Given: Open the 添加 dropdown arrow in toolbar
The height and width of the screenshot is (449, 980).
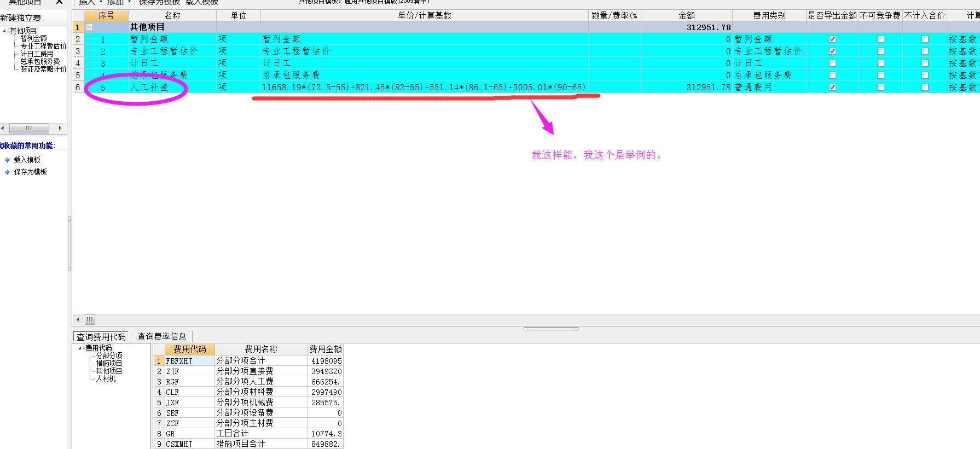Looking at the screenshot, I should [x=129, y=2].
